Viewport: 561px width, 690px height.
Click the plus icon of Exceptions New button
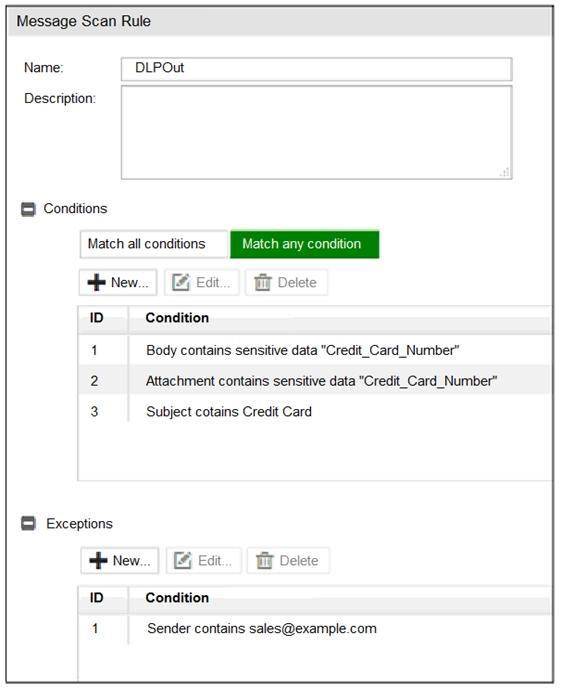98,561
